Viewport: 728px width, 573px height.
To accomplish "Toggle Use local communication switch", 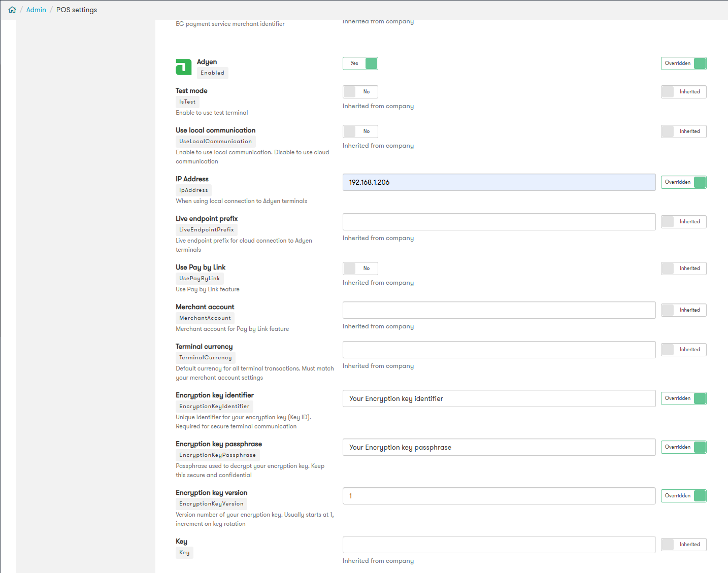I will (x=360, y=131).
